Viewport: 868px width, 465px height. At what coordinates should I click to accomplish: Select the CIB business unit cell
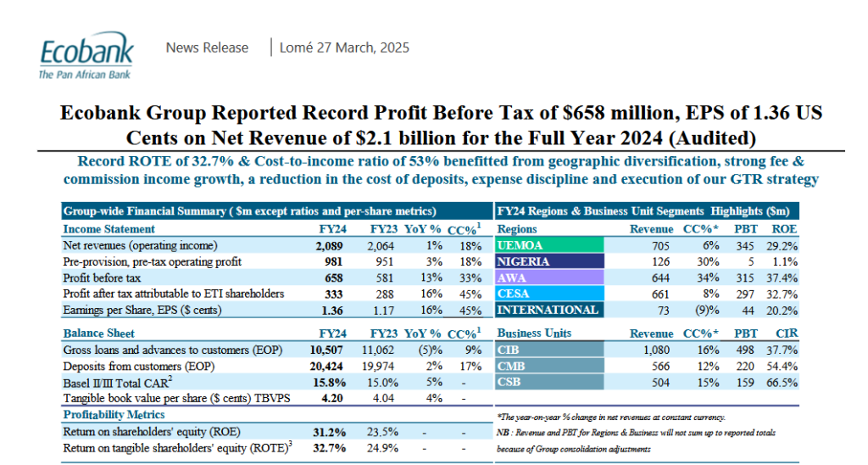[x=549, y=349]
